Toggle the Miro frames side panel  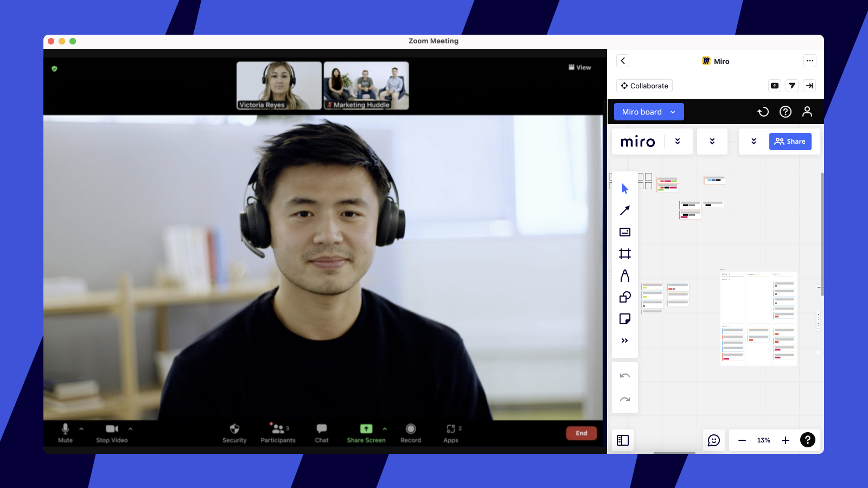[623, 440]
